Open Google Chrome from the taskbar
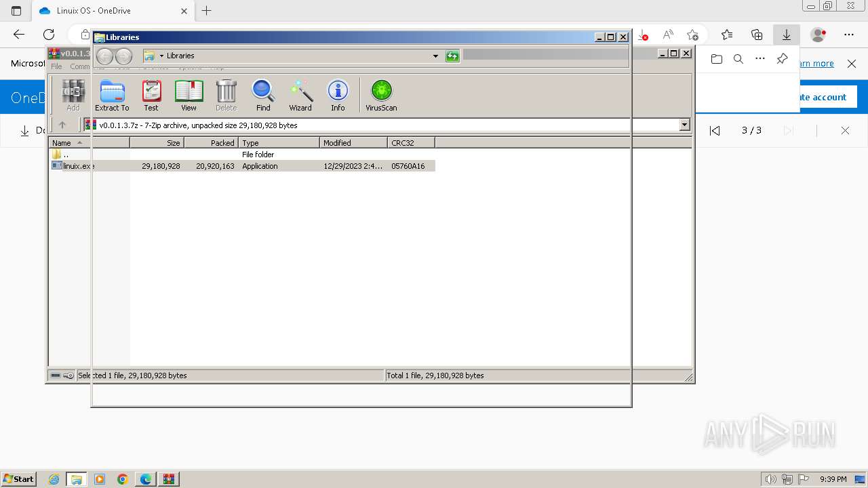The height and width of the screenshot is (488, 868). 123,479
